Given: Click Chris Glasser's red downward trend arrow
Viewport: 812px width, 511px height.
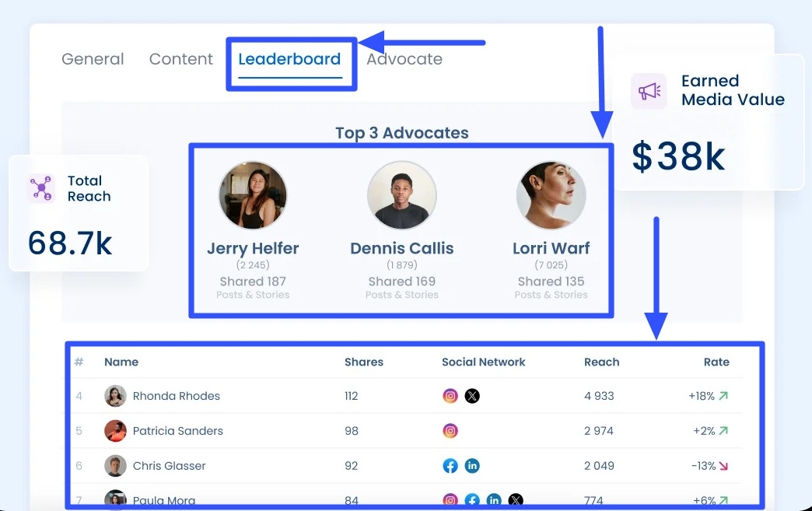Looking at the screenshot, I should [723, 465].
